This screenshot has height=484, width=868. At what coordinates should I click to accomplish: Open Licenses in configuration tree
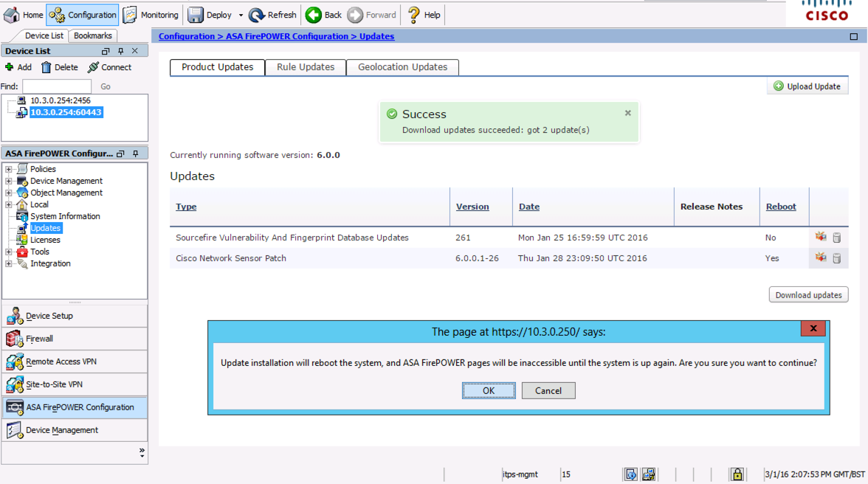[45, 240]
